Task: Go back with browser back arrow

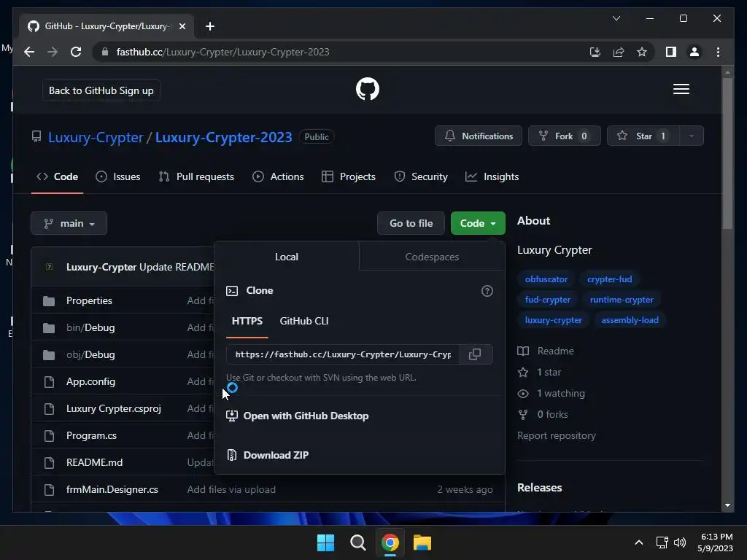Action: tap(29, 52)
